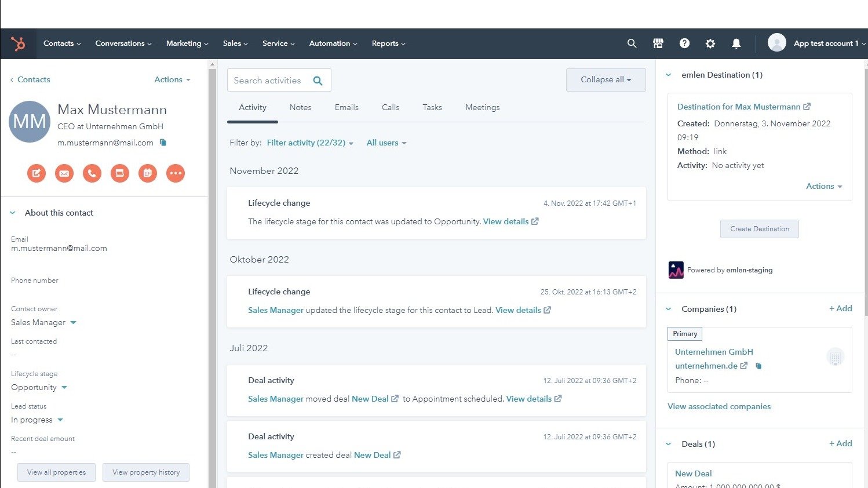Copy email address next to contact name
The height and width of the screenshot is (488, 868).
163,143
